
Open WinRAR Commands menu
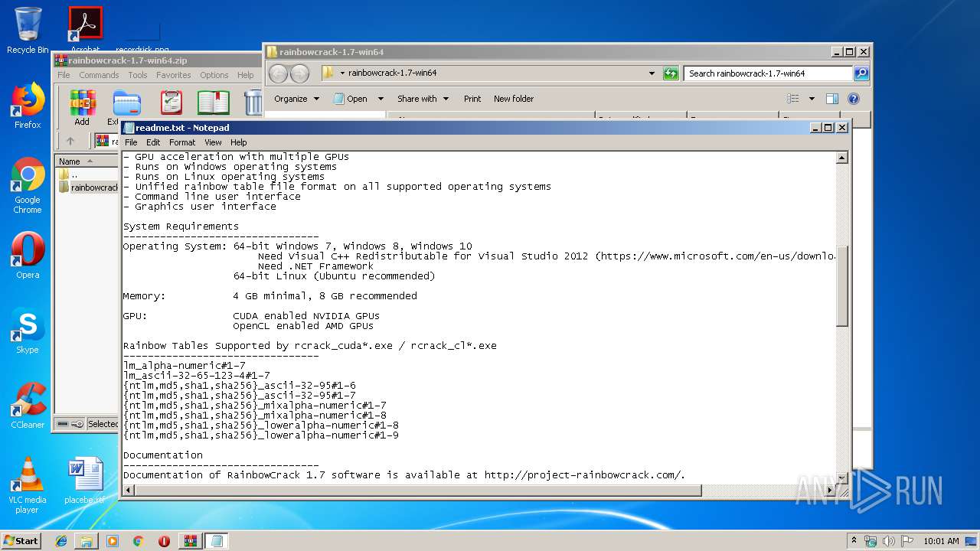click(x=99, y=75)
